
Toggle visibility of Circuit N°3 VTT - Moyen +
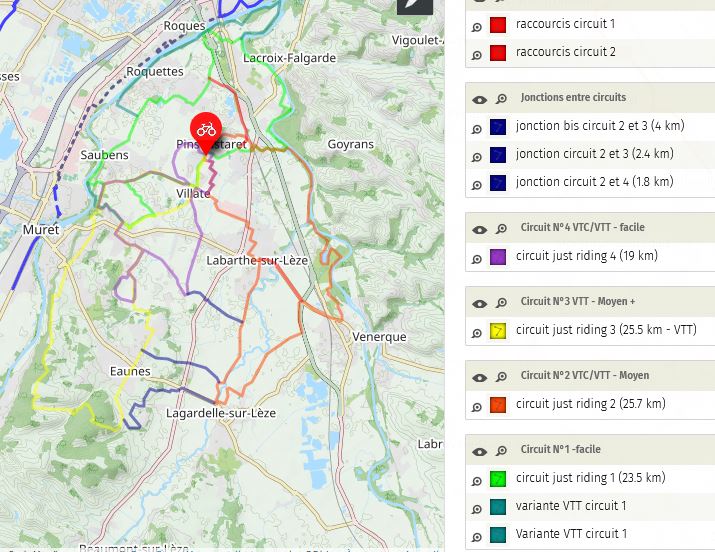click(480, 303)
